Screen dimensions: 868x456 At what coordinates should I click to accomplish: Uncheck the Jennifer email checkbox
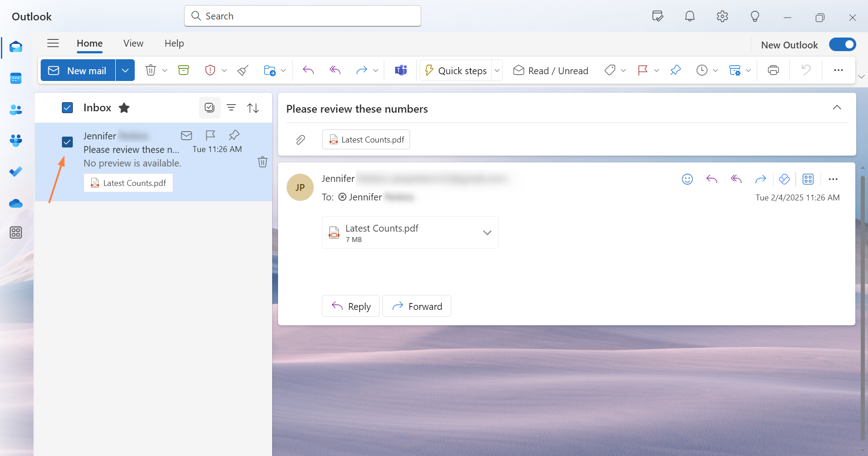pos(67,142)
